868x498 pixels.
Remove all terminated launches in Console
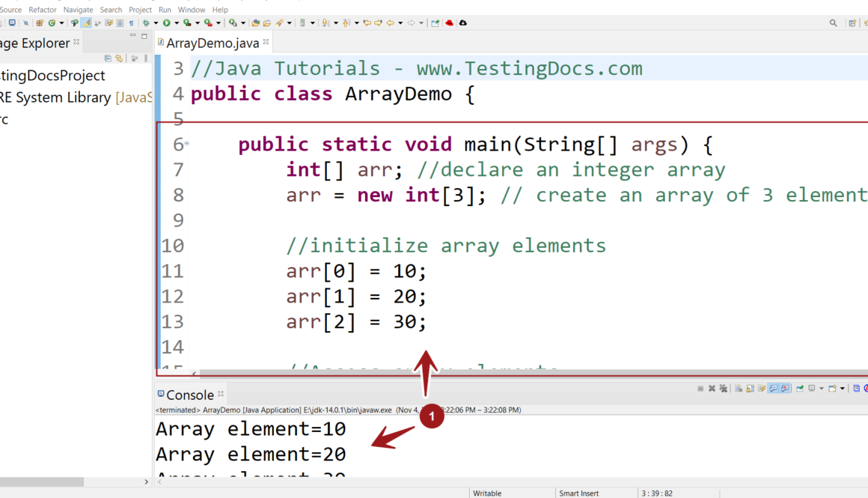point(723,389)
